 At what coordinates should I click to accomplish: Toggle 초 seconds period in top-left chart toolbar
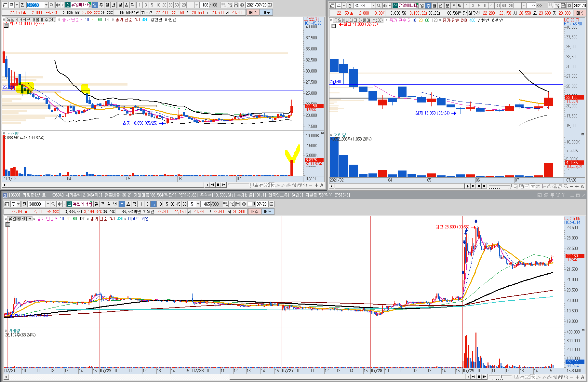pyautogui.click(x=127, y=5)
